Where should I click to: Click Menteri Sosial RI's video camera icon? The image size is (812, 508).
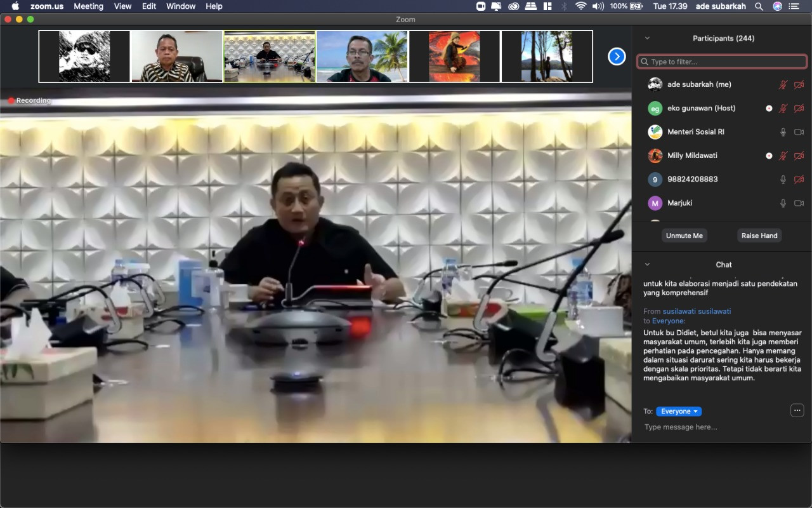click(x=799, y=132)
